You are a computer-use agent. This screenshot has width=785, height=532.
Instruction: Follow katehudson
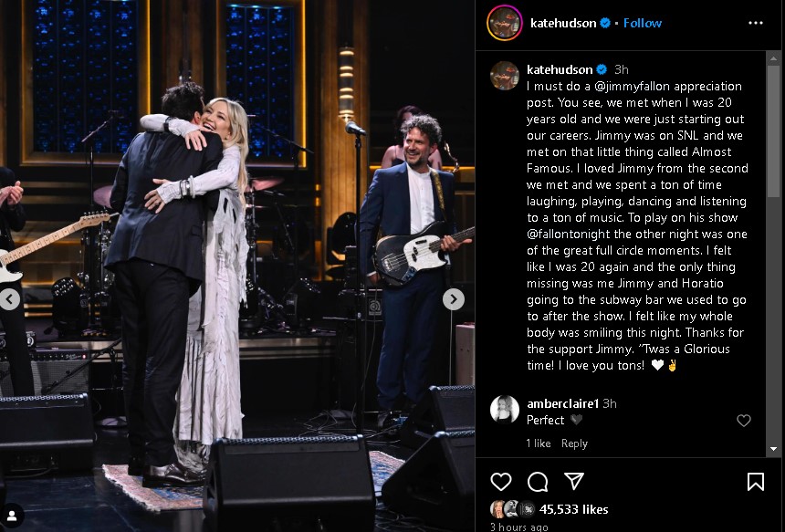click(x=643, y=23)
